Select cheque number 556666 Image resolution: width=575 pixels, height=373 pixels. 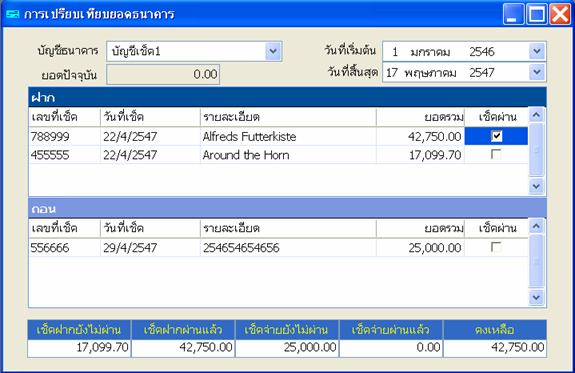50,248
